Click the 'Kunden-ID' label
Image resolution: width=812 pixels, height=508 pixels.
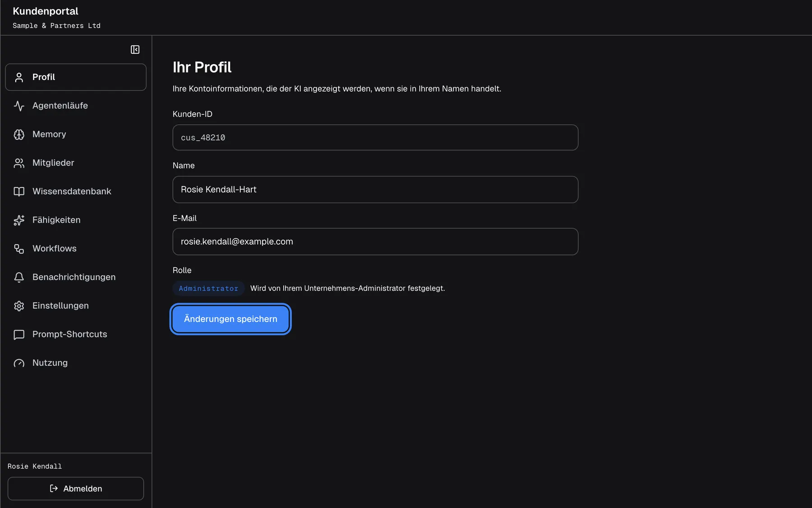(193, 114)
